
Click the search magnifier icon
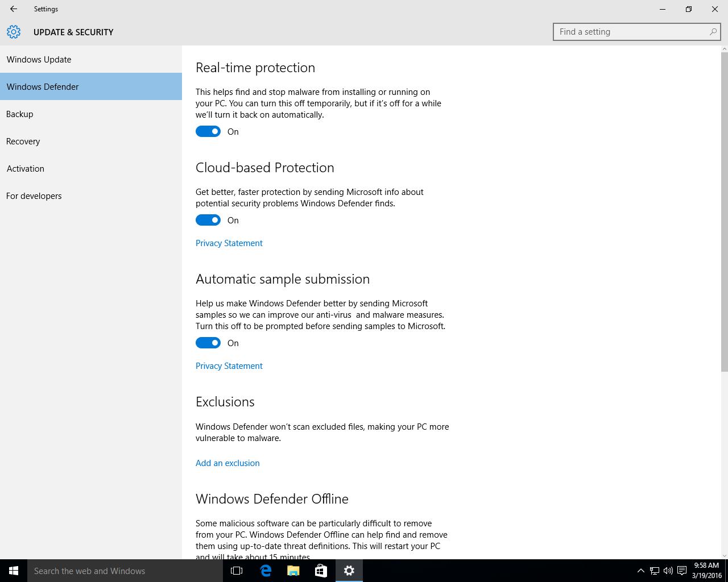tap(713, 32)
